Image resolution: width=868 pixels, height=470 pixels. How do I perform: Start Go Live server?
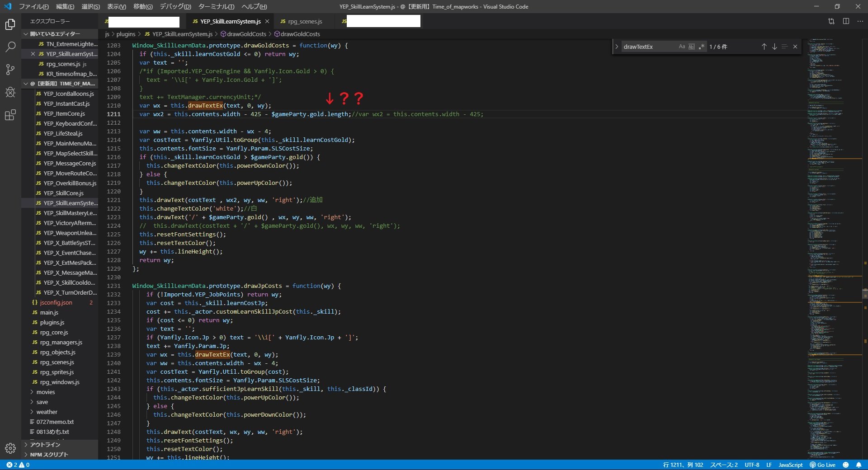[823, 465]
